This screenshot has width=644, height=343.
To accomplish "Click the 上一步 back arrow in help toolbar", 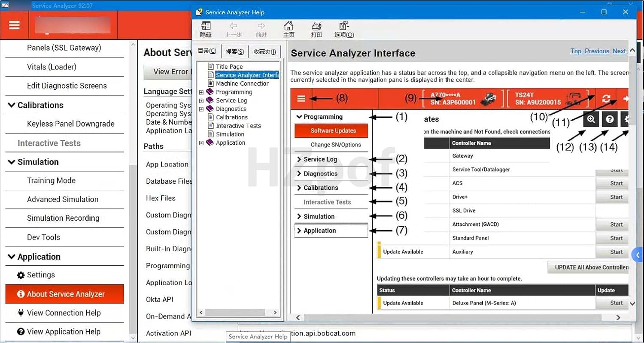I will 233,30.
